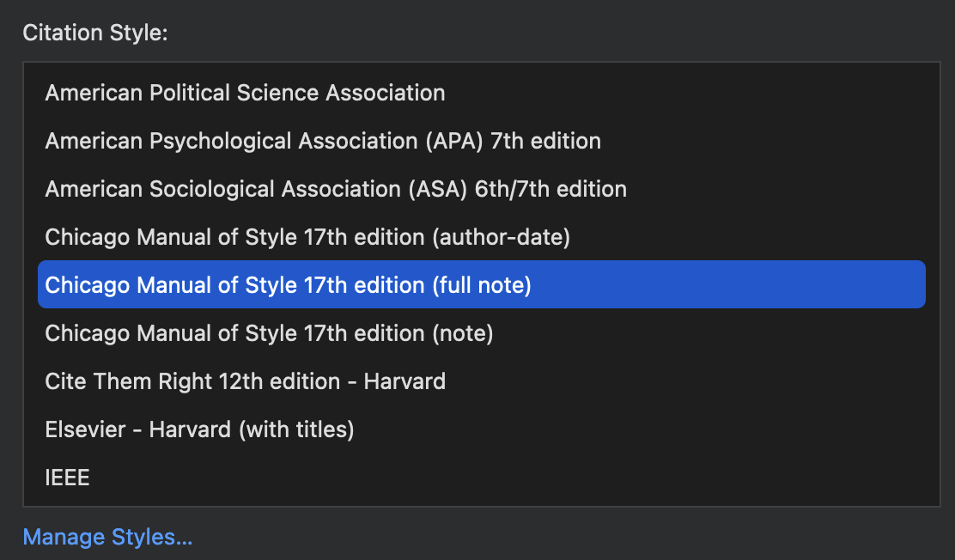Switch to the APSA list entry
Screen dimensions: 955x560
[x=245, y=93]
